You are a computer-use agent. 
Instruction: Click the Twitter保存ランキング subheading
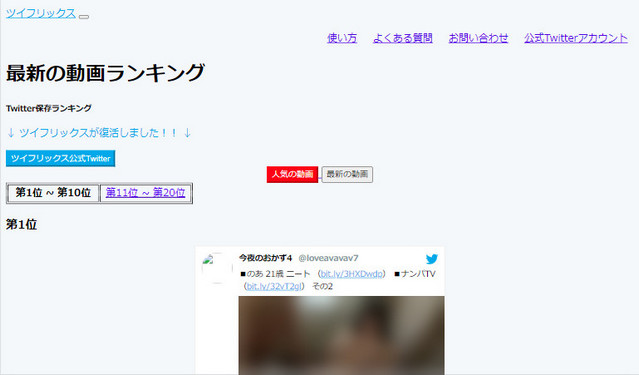pyautogui.click(x=48, y=108)
